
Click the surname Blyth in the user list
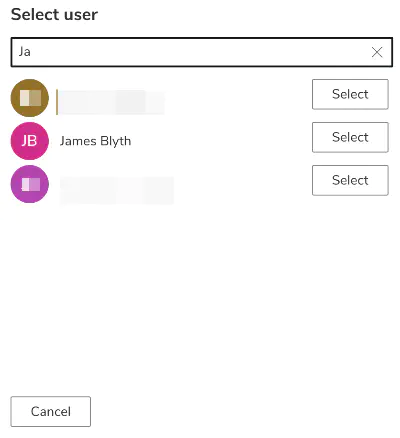pos(116,141)
